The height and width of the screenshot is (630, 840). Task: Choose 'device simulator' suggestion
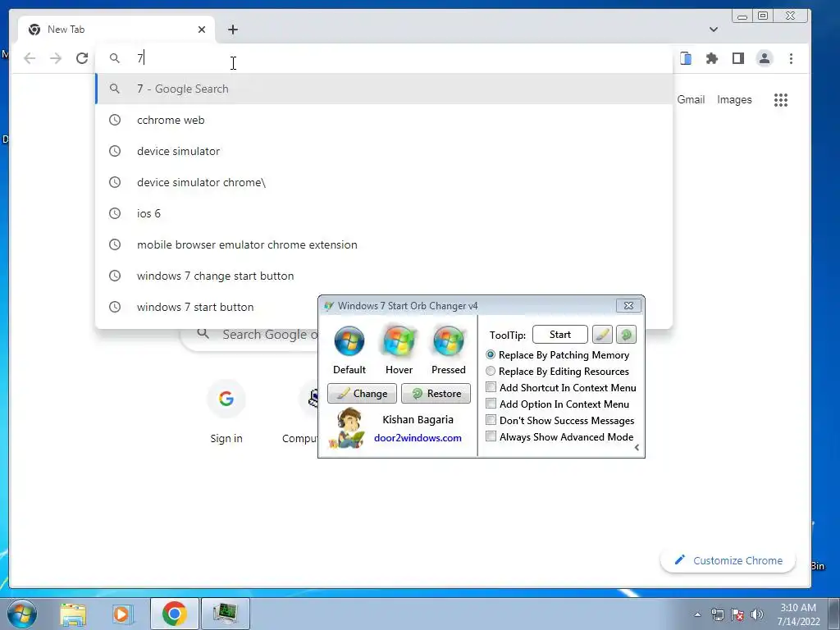(x=384, y=151)
